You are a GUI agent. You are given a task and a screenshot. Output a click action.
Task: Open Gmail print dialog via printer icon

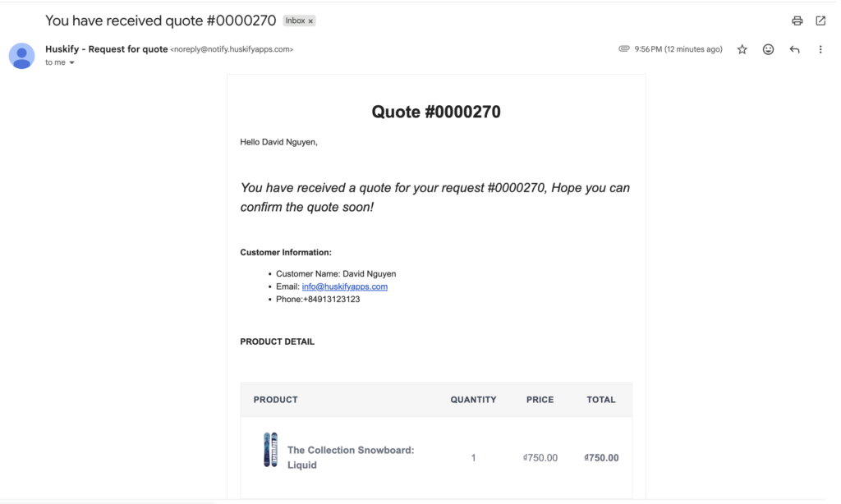tap(797, 21)
